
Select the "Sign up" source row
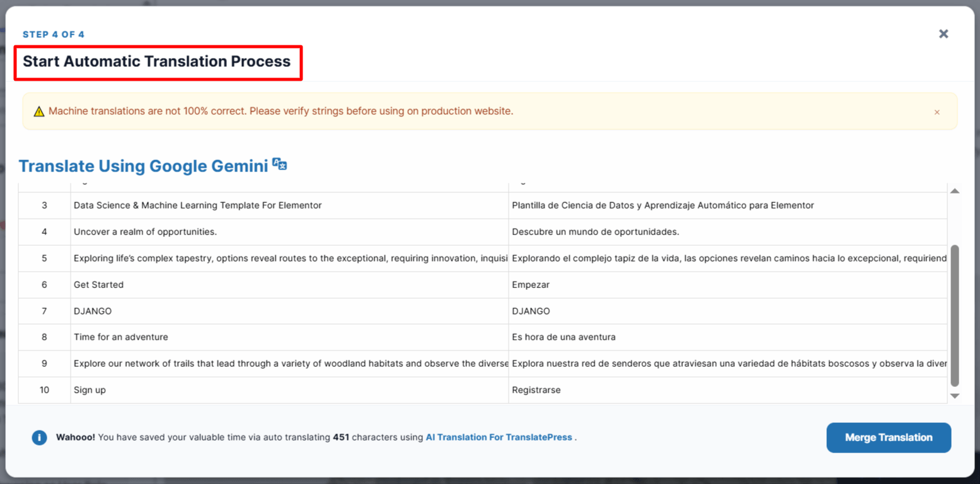(90, 390)
